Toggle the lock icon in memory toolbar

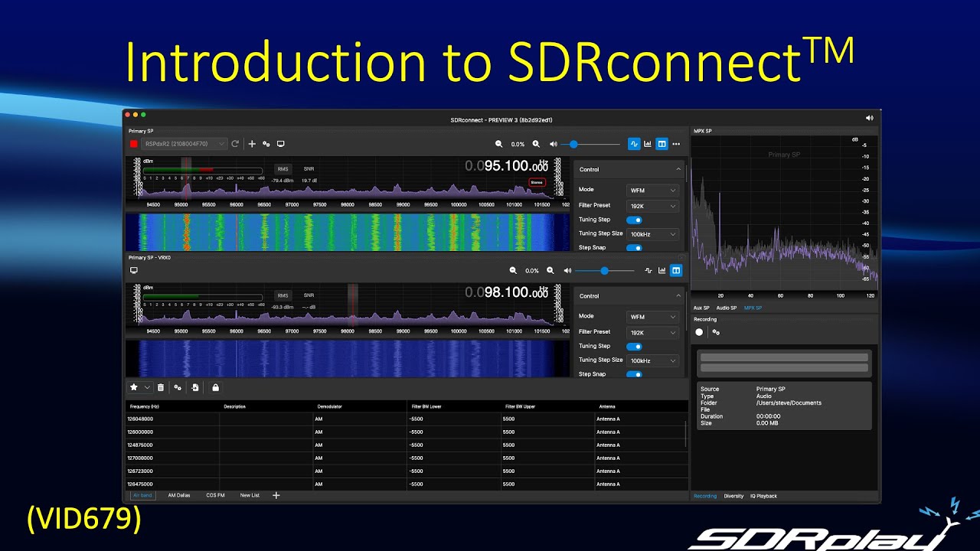tap(216, 388)
